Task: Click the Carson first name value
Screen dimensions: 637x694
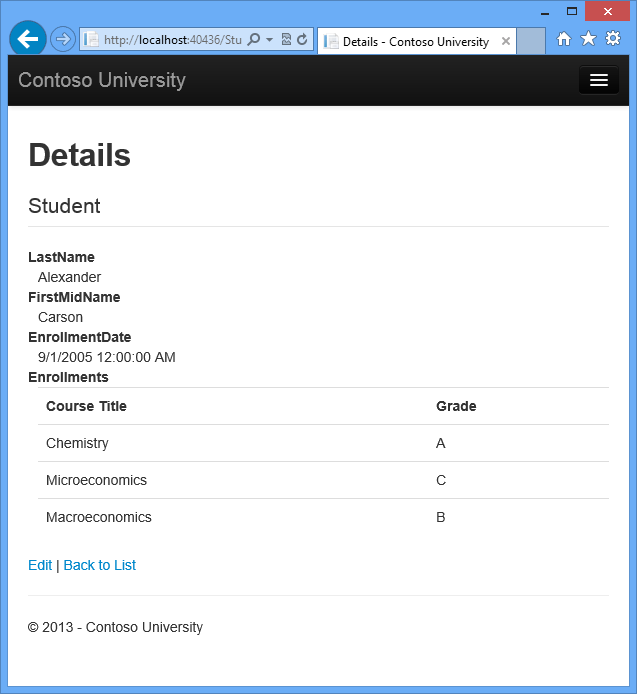Action: [x=61, y=317]
